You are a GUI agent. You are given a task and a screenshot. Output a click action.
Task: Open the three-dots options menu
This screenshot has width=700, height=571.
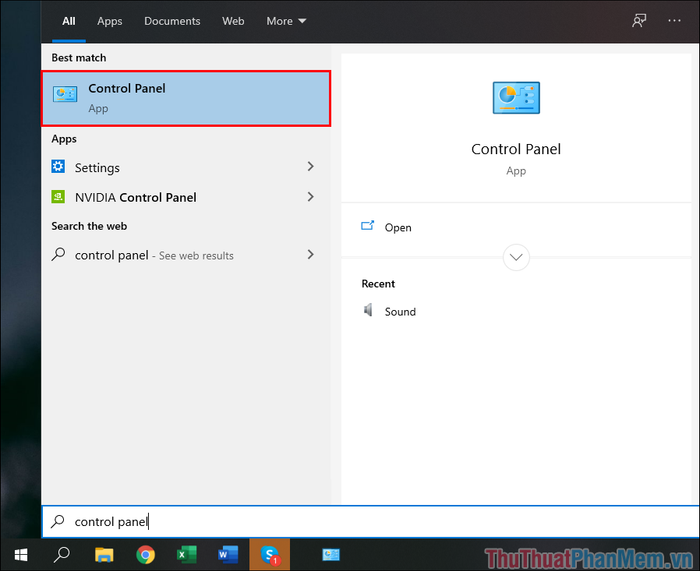(x=674, y=21)
